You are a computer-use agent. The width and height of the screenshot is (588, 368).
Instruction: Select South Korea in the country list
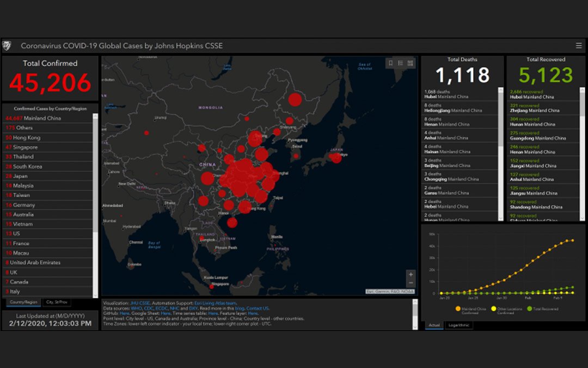(x=47, y=166)
